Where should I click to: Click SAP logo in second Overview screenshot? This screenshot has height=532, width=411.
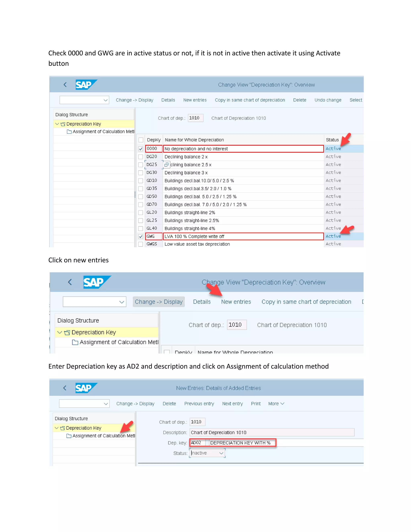point(97,282)
